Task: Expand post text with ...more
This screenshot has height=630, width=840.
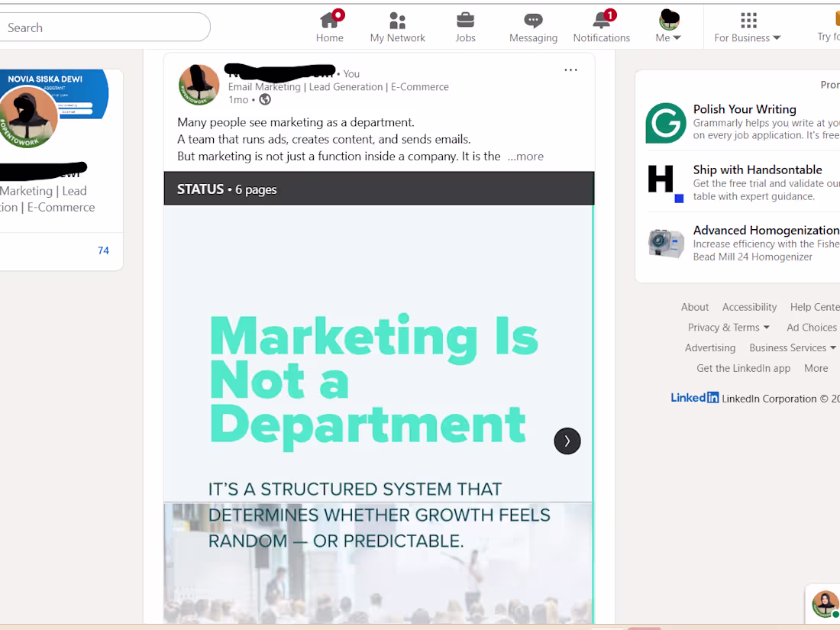Action: click(x=525, y=157)
